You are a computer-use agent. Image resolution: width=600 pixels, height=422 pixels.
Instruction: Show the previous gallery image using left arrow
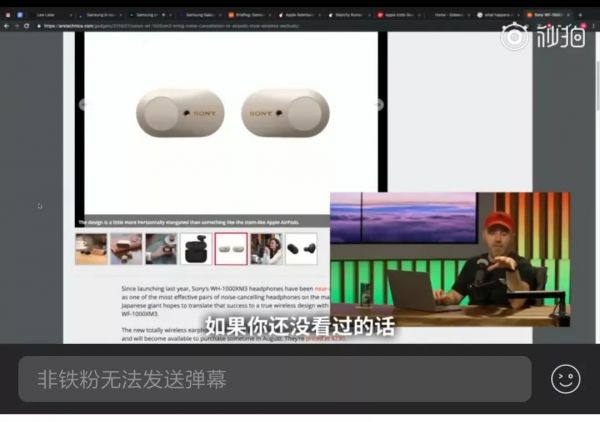[x=83, y=104]
